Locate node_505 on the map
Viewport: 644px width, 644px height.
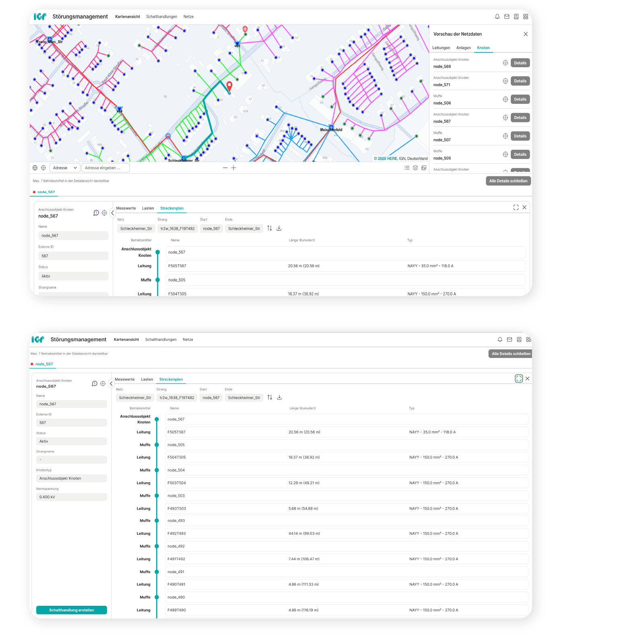(x=505, y=155)
